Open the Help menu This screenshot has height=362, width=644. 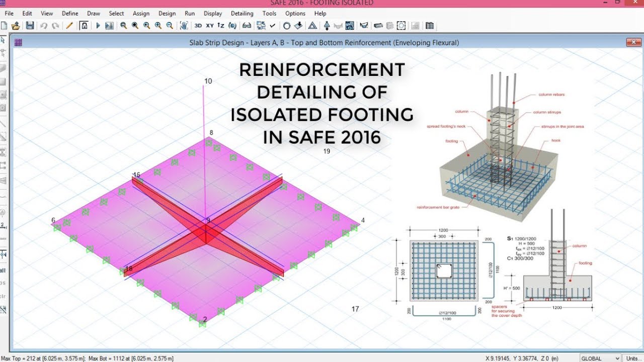point(320,14)
